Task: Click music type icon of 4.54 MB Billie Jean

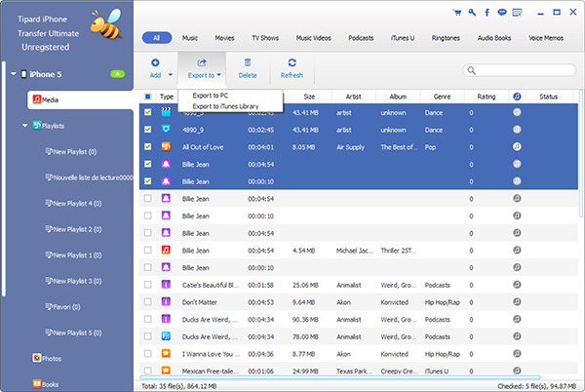Action: (x=166, y=250)
